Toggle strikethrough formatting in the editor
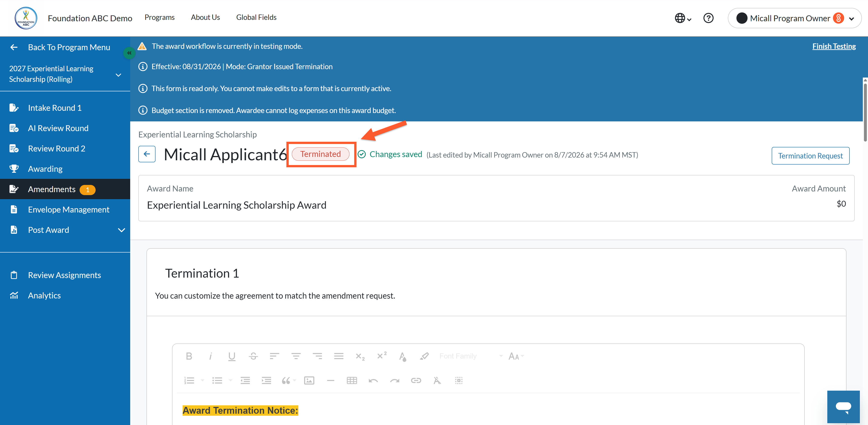Image resolution: width=868 pixels, height=425 pixels. point(253,356)
